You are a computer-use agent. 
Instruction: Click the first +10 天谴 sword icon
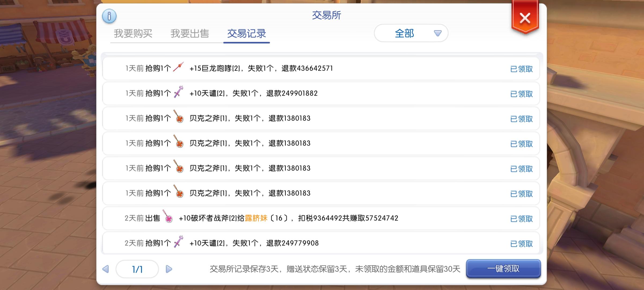click(178, 92)
